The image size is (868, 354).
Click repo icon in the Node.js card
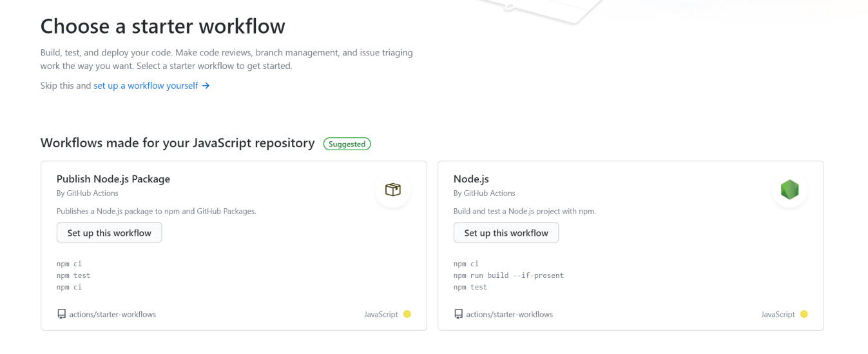tap(459, 314)
